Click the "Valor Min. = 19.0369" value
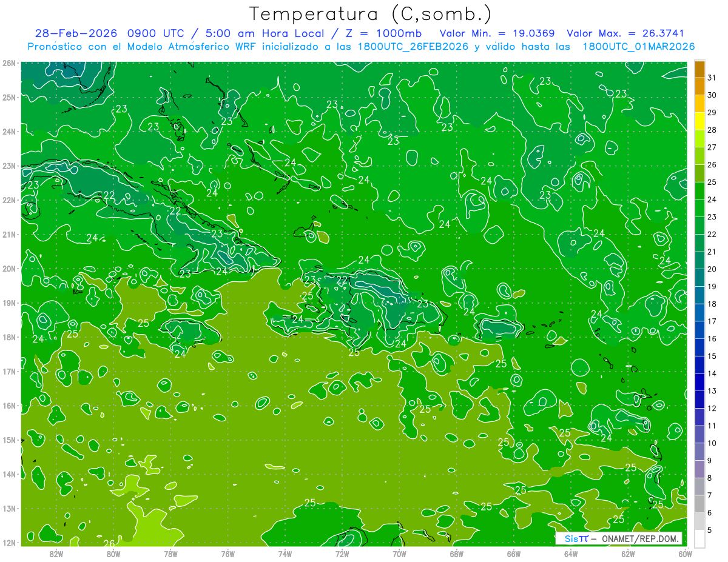Viewport: 728px width, 562px height. pyautogui.click(x=497, y=33)
